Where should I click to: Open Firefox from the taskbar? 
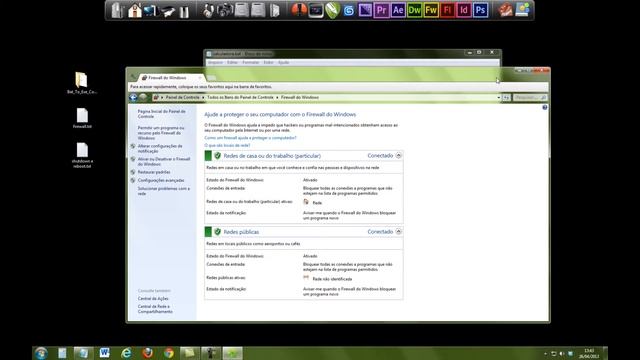(147, 353)
